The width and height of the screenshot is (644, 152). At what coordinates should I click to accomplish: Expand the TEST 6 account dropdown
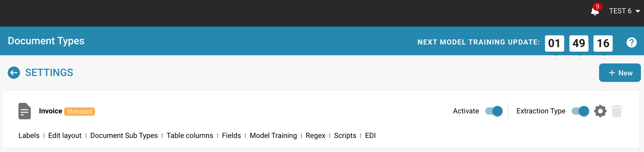click(624, 11)
